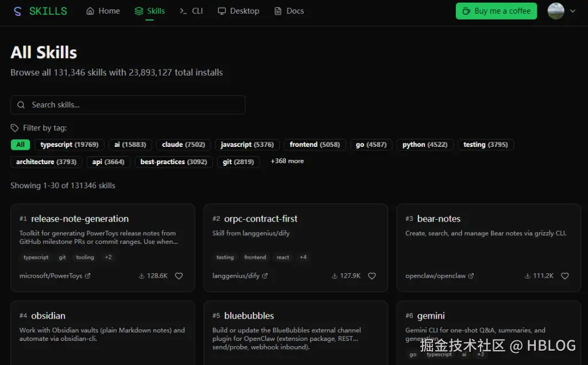
Task: Filter by the python tag
Action: point(424,145)
